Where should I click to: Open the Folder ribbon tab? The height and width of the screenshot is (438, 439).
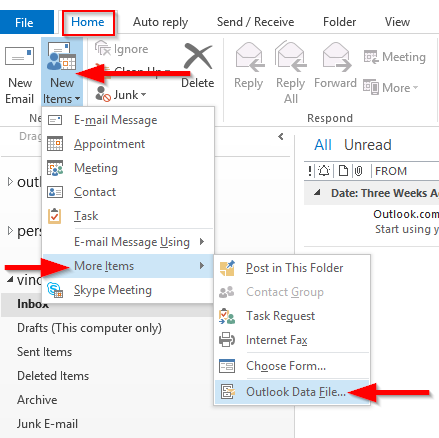click(339, 22)
